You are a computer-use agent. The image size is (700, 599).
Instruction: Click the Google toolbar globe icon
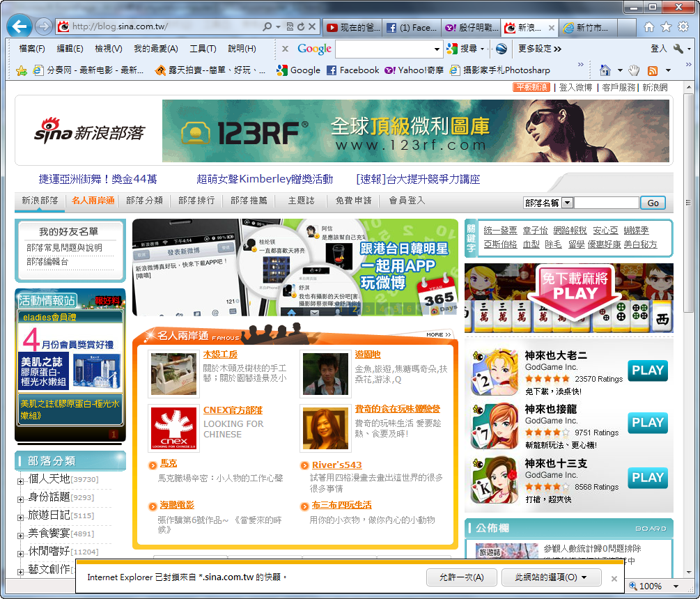[501, 48]
